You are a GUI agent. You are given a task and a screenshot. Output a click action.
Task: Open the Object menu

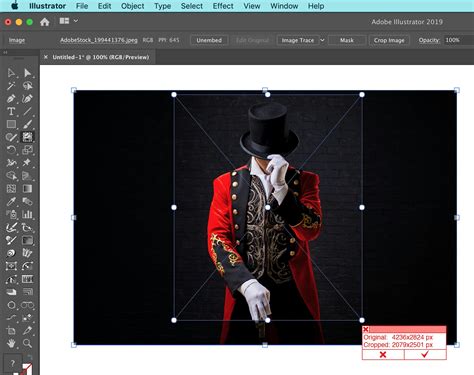tap(132, 6)
